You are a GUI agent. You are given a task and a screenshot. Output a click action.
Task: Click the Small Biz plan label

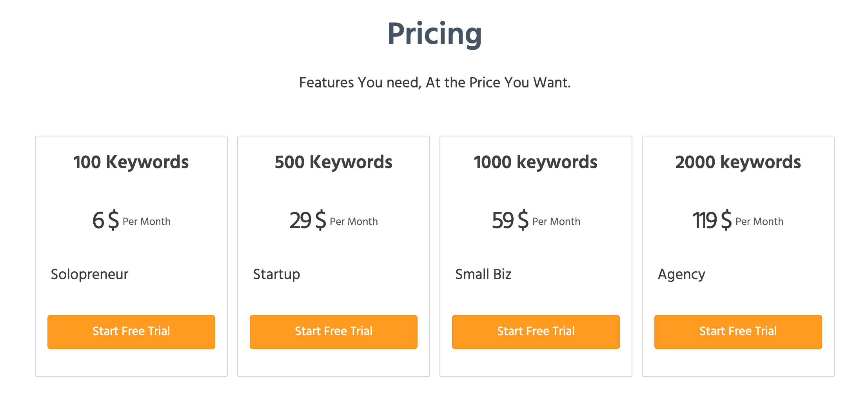483,274
